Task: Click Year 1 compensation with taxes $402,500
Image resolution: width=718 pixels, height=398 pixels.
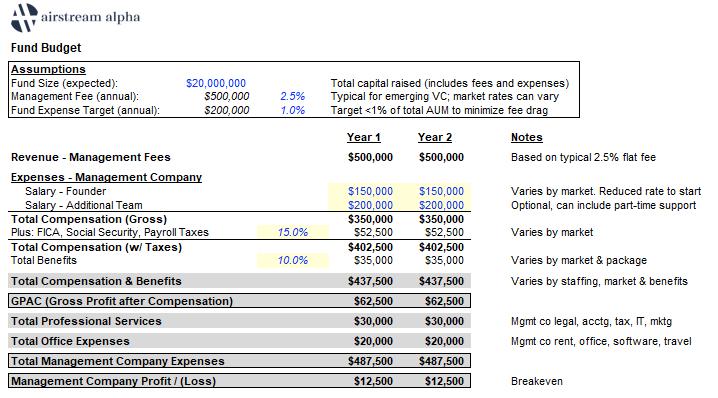Action: click(370, 247)
